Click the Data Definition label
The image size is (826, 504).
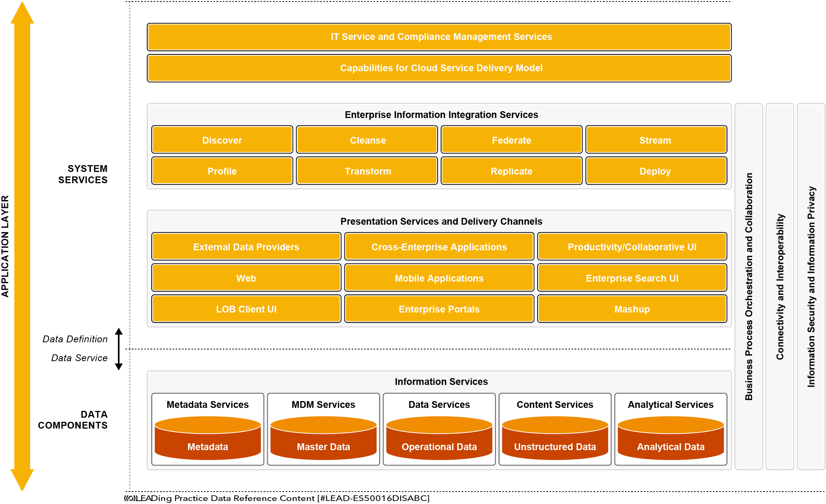75,339
